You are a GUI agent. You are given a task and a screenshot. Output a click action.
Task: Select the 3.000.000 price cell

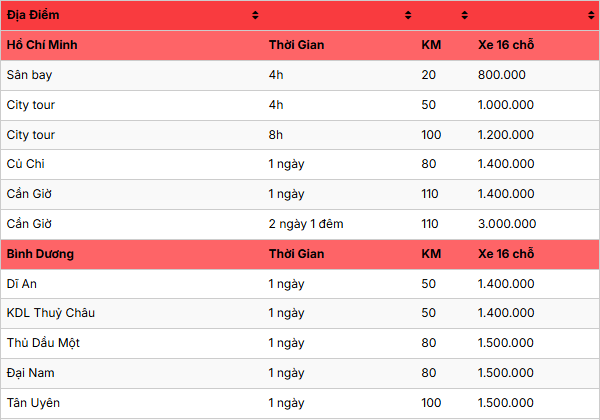click(x=507, y=224)
